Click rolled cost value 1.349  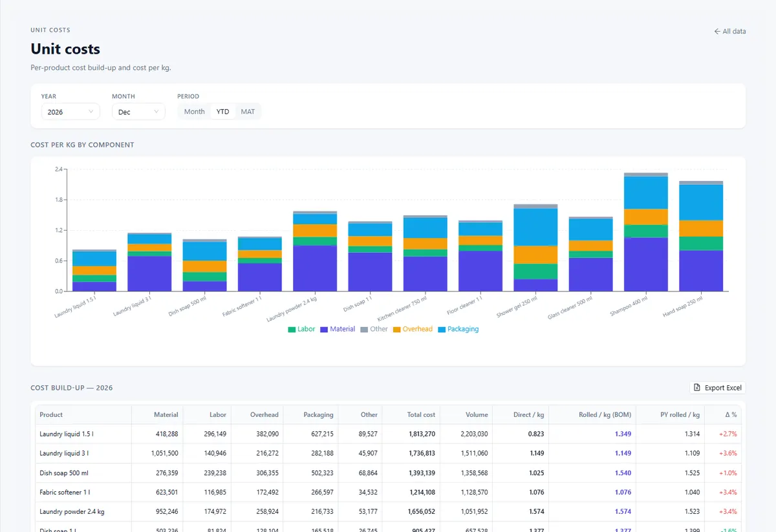pyautogui.click(x=623, y=434)
